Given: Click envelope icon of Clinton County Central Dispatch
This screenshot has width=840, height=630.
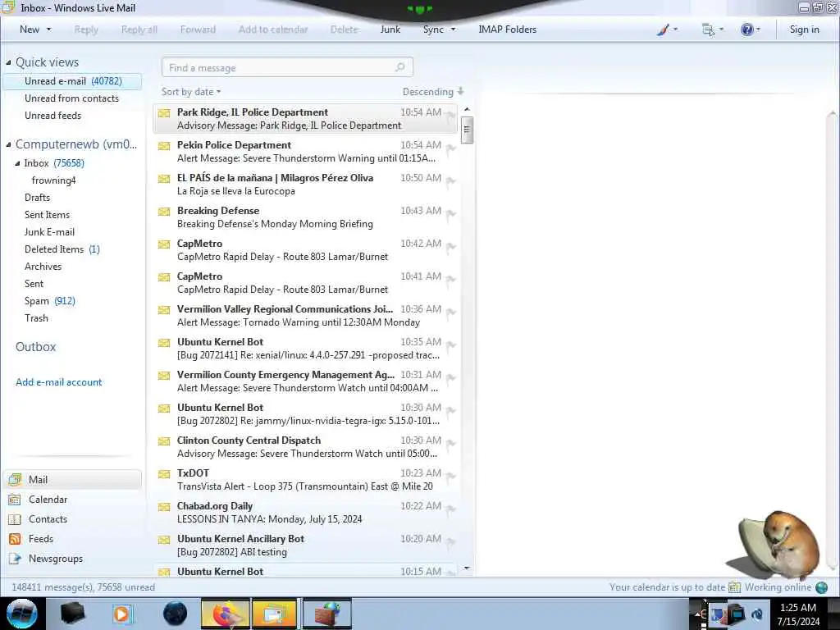Looking at the screenshot, I should tap(164, 441).
